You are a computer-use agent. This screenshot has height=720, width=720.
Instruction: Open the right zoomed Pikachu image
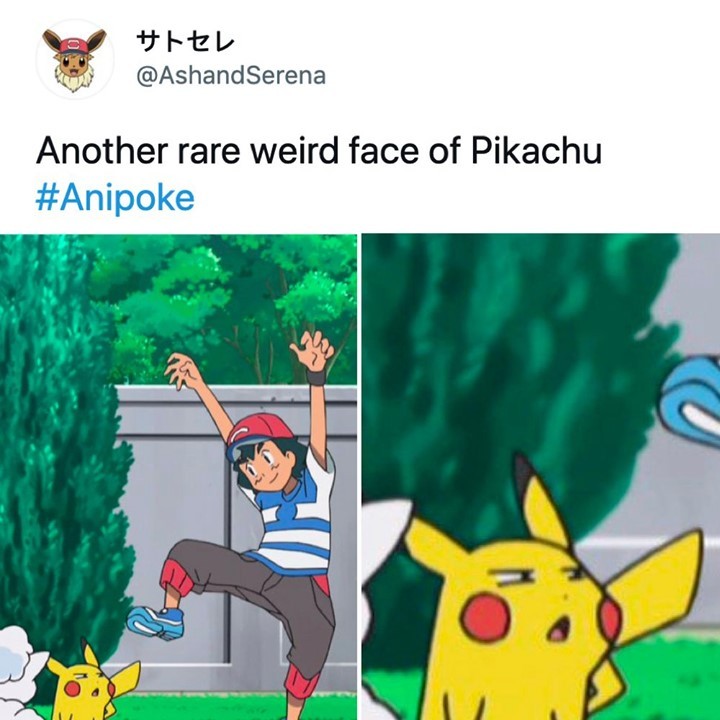pyautogui.click(x=541, y=477)
